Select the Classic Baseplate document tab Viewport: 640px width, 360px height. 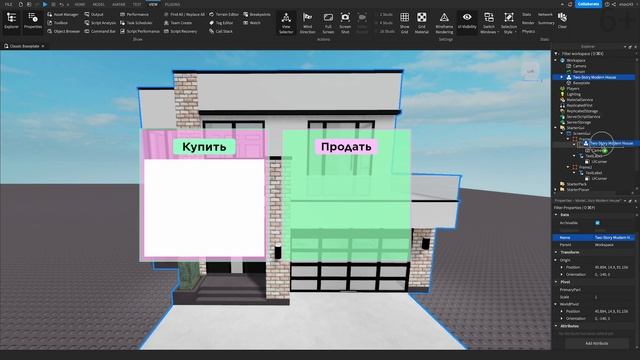[x=24, y=46]
